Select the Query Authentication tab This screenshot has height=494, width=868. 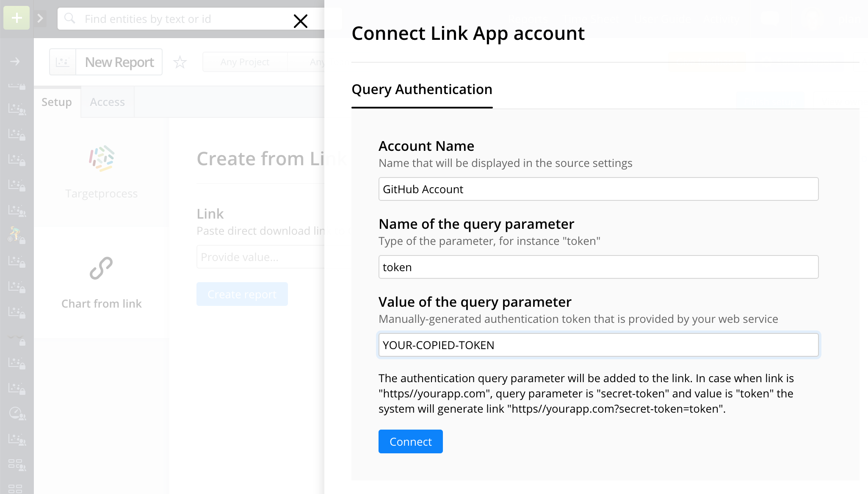(422, 89)
